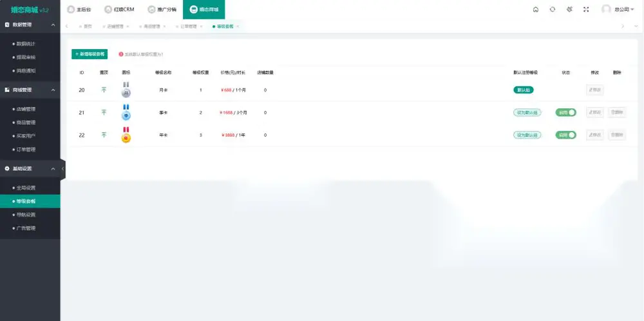Collapse the 基础设置 sidebar section chevron
The width and height of the screenshot is (644, 321).
(53, 168)
